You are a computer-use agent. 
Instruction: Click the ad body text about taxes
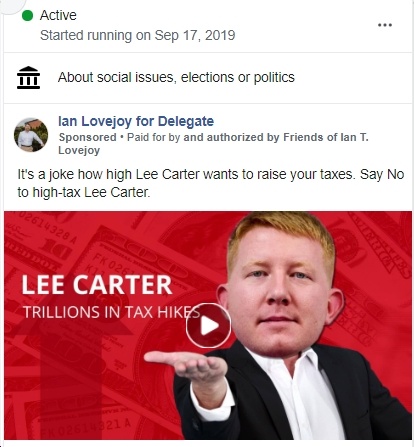click(x=211, y=183)
